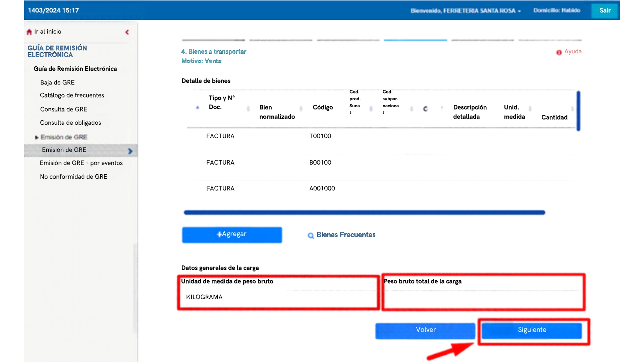Expand the Emisión de GRE tree node
The height and width of the screenshot is (362, 644).
(x=37, y=137)
